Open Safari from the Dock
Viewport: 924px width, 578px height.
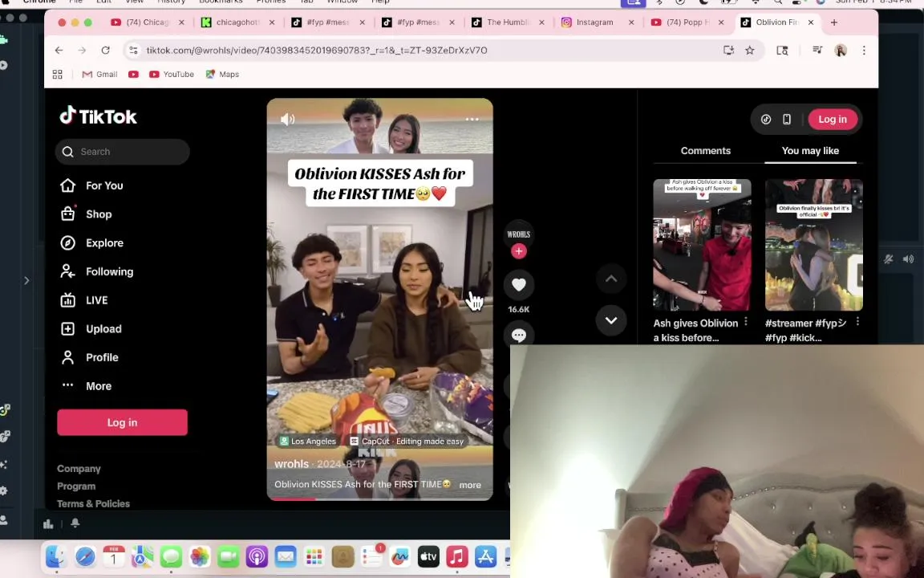pos(85,556)
